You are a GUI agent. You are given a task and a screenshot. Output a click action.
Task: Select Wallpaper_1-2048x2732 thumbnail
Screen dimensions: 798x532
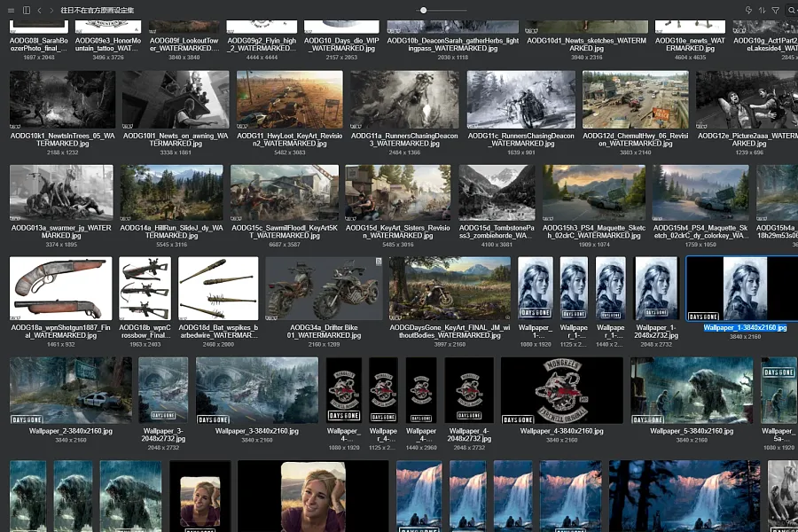click(x=656, y=288)
